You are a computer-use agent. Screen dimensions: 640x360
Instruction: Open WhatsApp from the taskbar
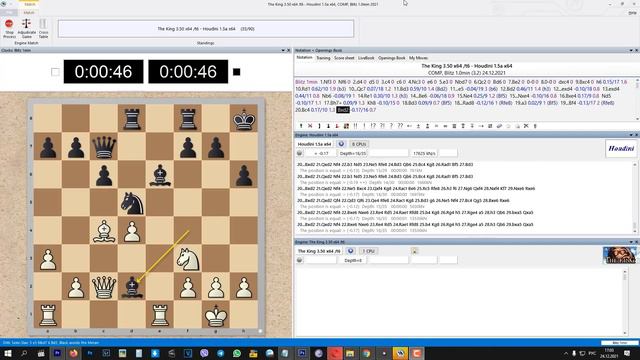point(237,353)
